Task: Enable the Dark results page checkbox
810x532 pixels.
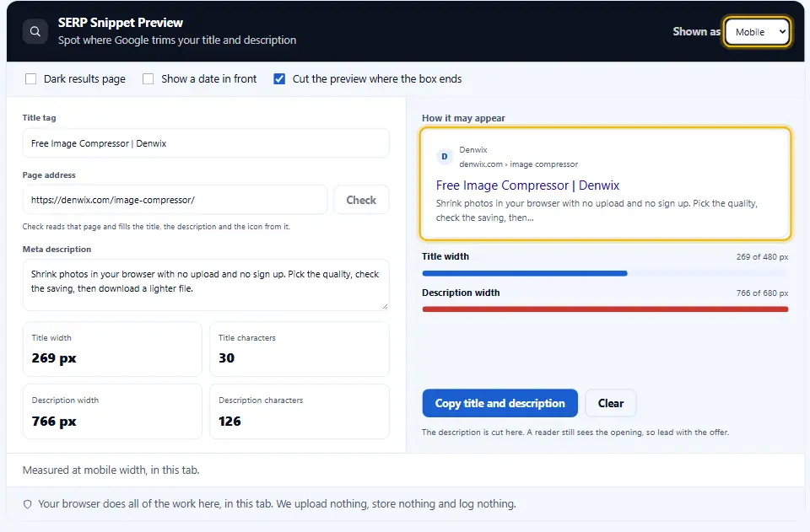Action: pos(31,79)
